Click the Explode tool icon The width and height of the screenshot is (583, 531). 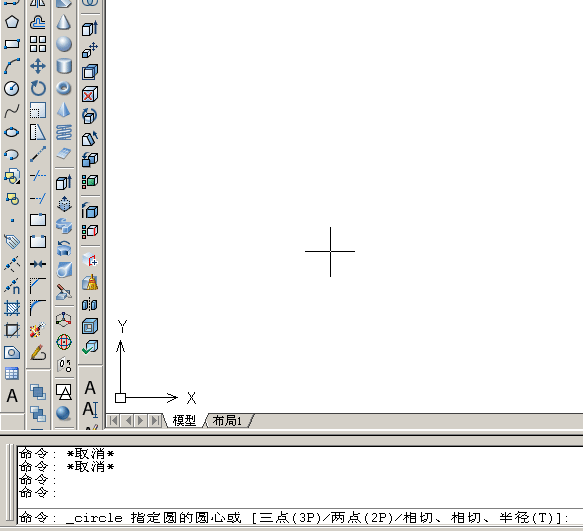click(38, 330)
